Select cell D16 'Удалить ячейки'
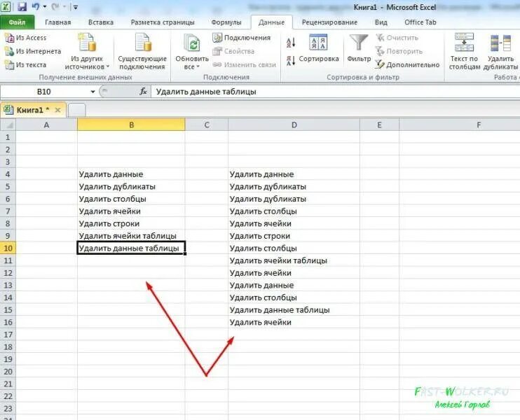Image resolution: width=520 pixels, height=420 pixels. tap(294, 322)
